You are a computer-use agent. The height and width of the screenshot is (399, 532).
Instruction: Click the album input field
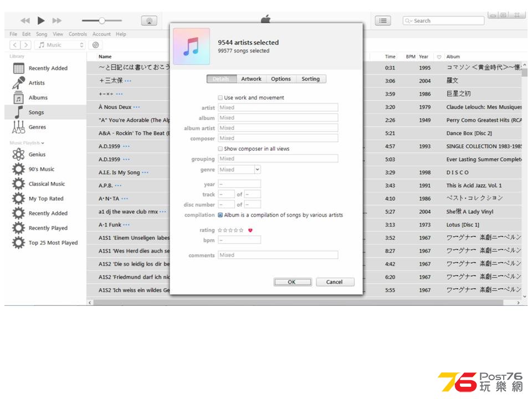coord(278,117)
